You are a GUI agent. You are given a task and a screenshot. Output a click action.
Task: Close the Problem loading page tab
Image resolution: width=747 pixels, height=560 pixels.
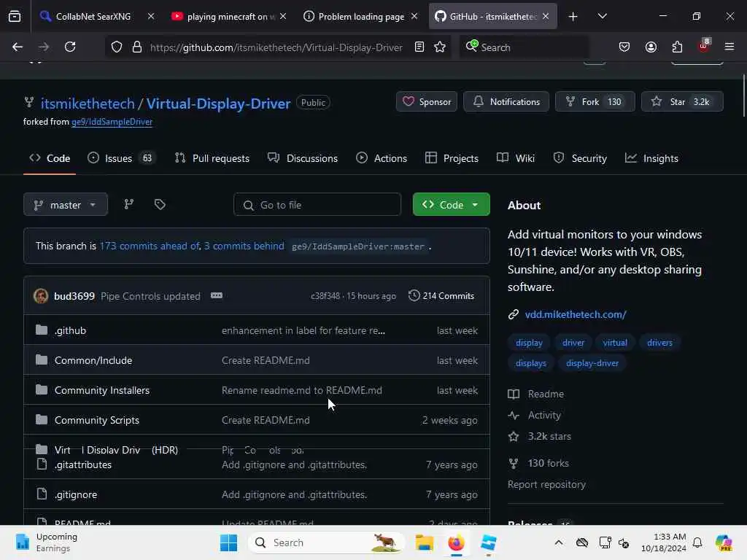pos(414,16)
